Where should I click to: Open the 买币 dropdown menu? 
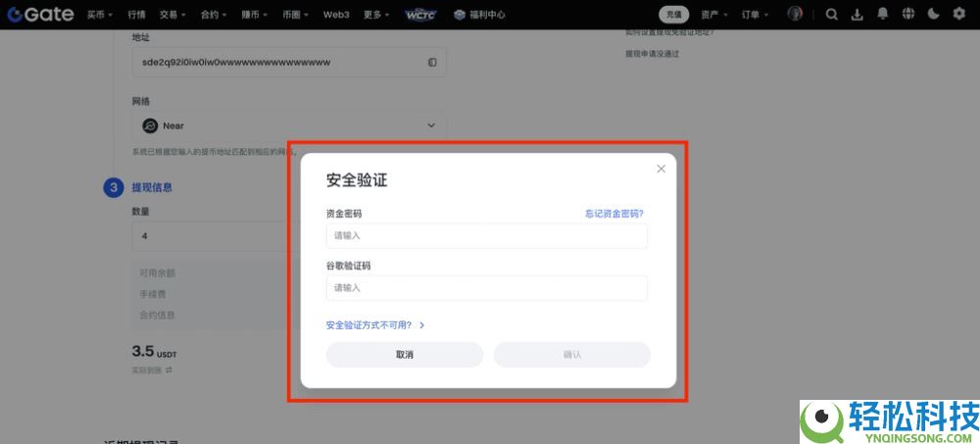pyautogui.click(x=100, y=15)
